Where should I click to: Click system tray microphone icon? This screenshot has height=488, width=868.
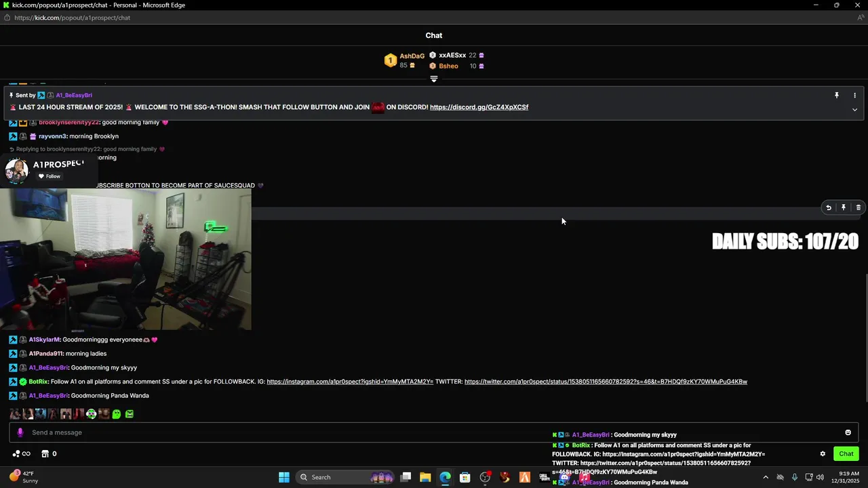click(x=795, y=477)
